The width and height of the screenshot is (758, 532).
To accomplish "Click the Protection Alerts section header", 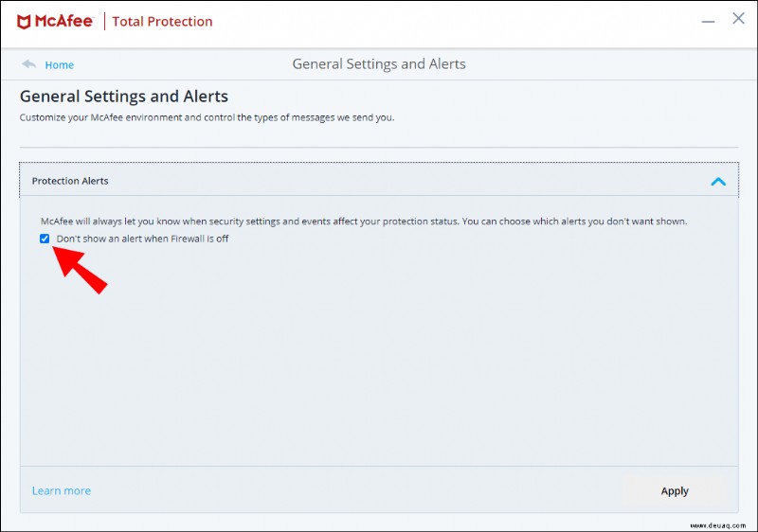I will 379,180.
